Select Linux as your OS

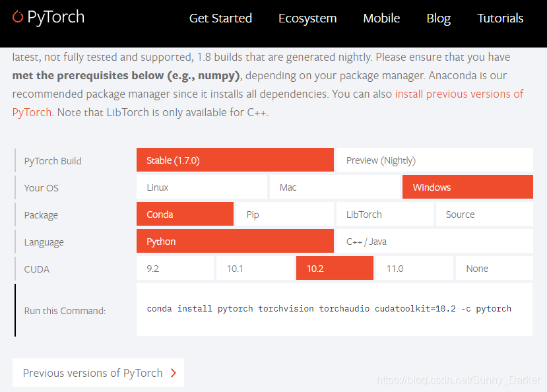201,187
